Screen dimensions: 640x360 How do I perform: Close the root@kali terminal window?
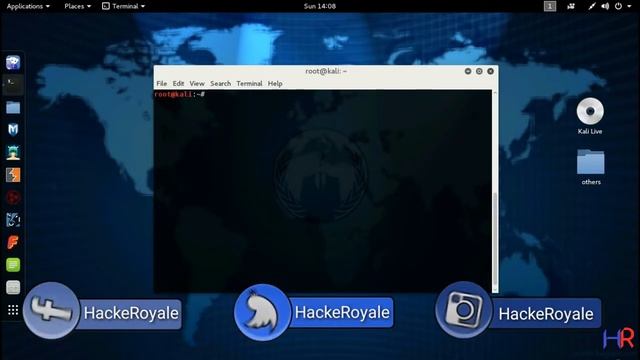[491, 71]
